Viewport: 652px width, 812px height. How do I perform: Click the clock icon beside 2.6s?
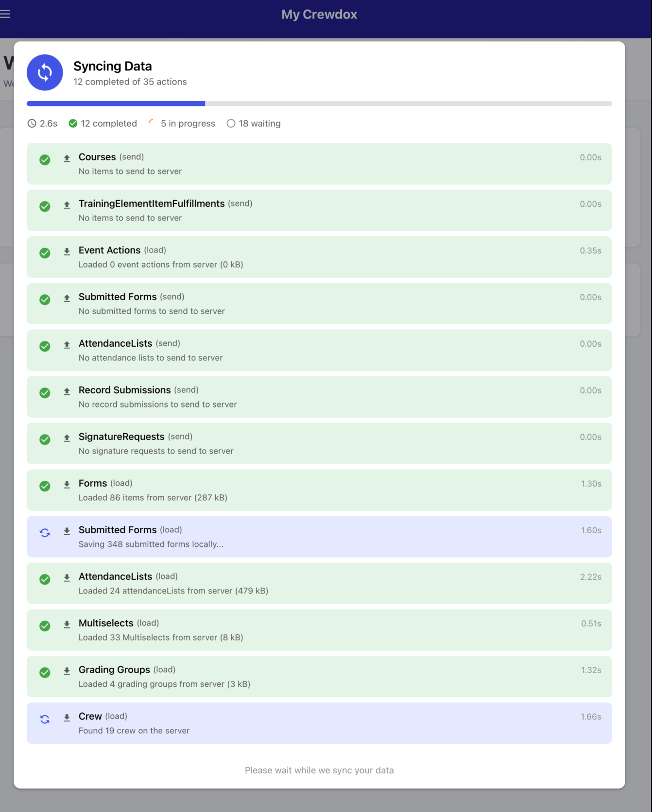[32, 123]
